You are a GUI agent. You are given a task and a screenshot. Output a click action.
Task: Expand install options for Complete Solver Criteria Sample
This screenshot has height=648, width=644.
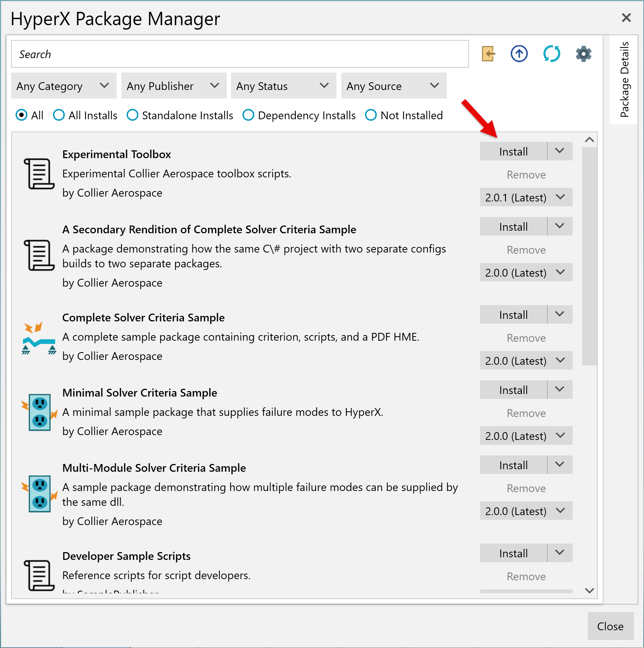click(x=560, y=314)
